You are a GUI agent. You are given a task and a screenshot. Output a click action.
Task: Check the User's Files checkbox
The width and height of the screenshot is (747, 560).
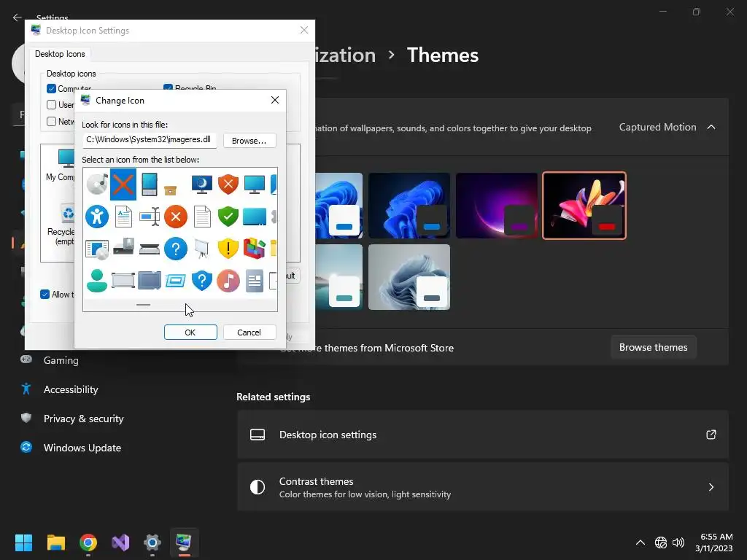52,105
